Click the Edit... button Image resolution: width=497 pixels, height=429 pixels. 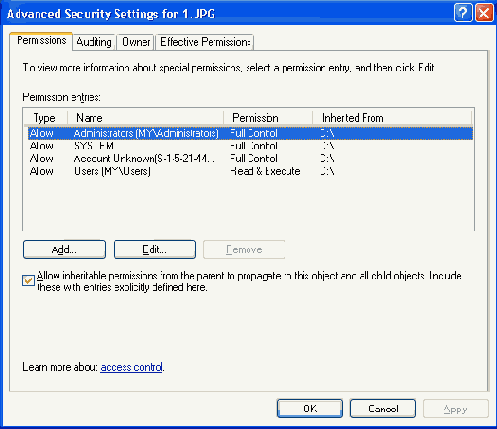pyautogui.click(x=155, y=250)
